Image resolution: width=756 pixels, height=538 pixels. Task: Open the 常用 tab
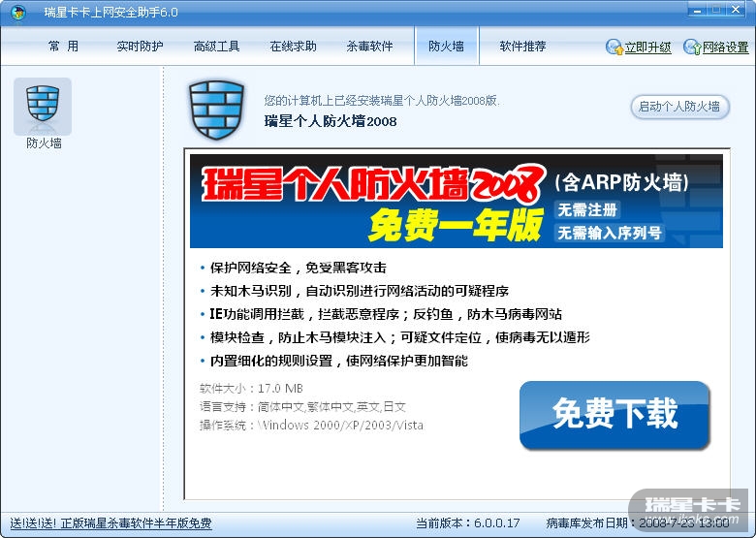point(63,47)
